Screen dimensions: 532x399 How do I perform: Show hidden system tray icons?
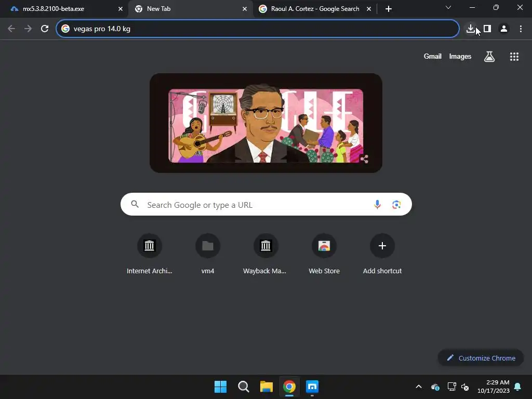pyautogui.click(x=419, y=387)
